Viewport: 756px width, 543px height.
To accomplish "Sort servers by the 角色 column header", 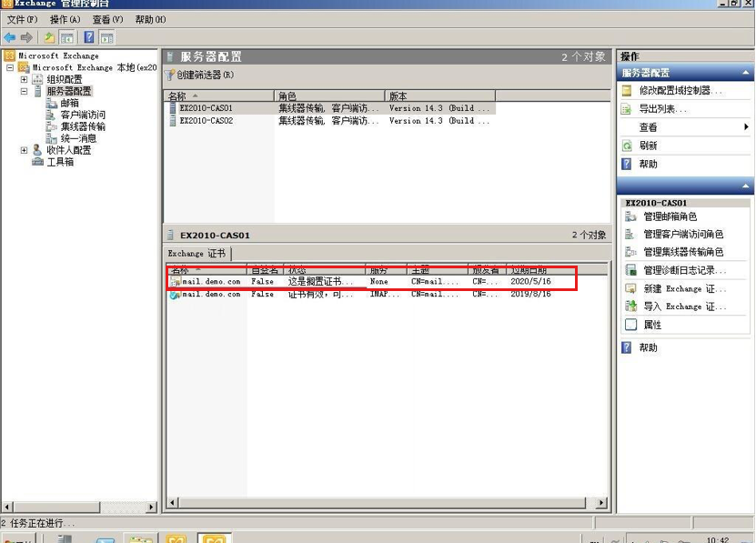I will [330, 96].
